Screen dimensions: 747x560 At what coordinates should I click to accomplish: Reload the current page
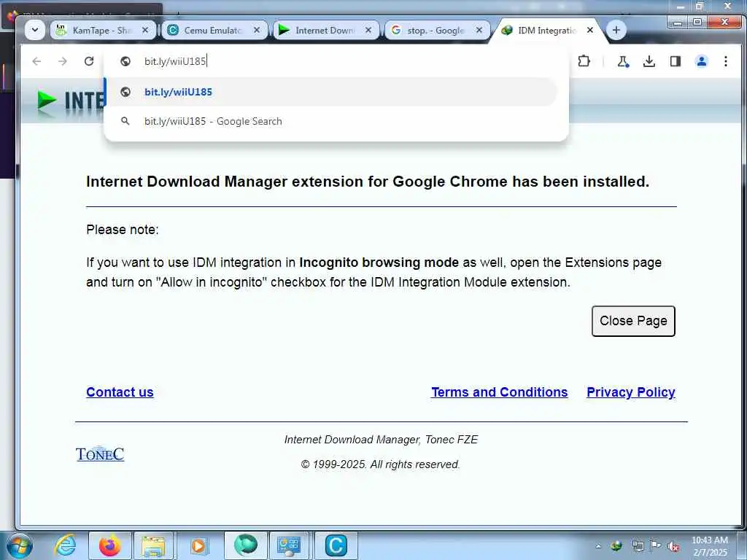click(88, 61)
